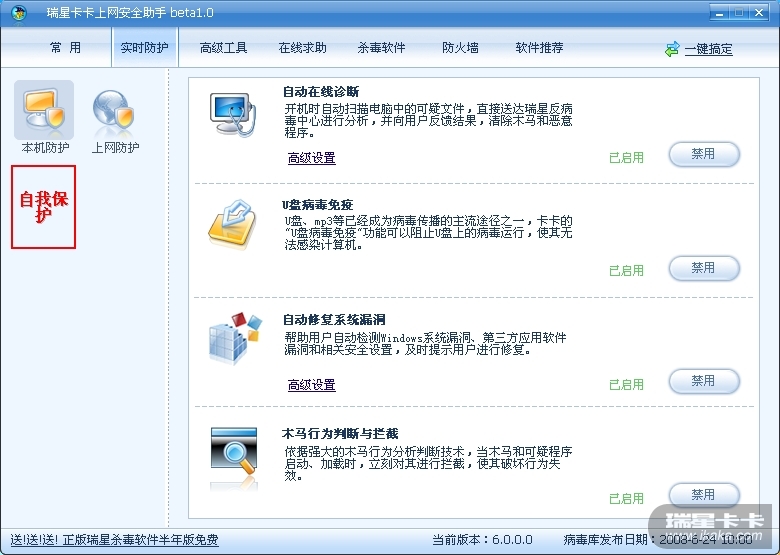Disable 自动在线诊断 with its 禁用 button
This screenshot has height=555, width=780.
click(x=704, y=154)
